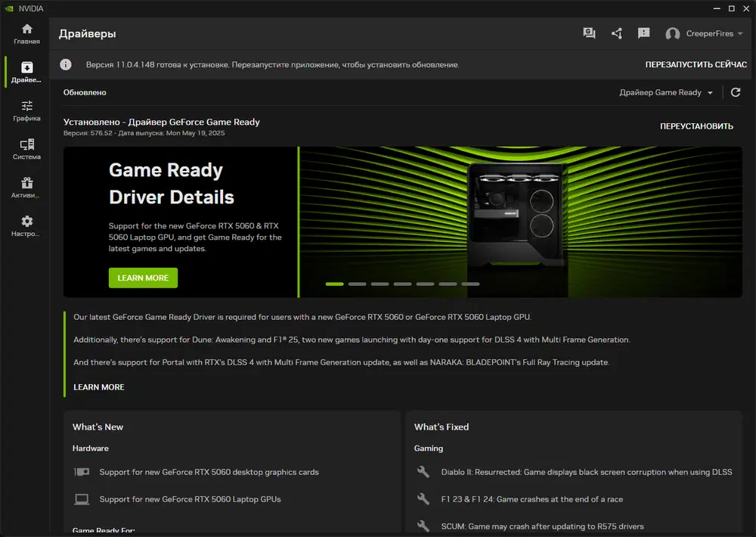Click Версия 576.52 release date text

coord(144,133)
